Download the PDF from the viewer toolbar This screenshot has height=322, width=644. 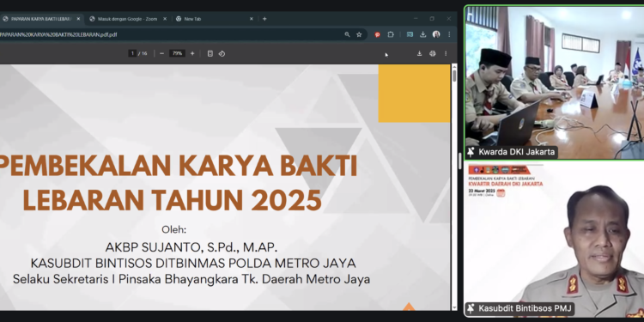pyautogui.click(x=419, y=53)
